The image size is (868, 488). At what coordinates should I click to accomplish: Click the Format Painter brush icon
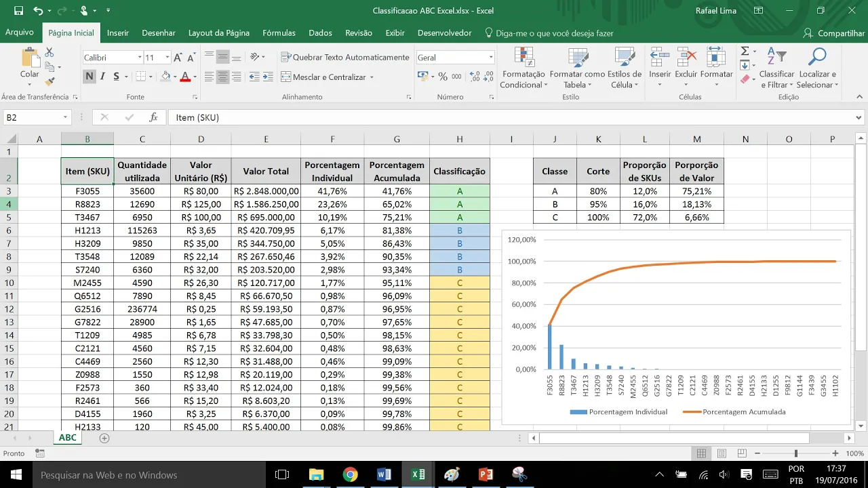coord(50,80)
